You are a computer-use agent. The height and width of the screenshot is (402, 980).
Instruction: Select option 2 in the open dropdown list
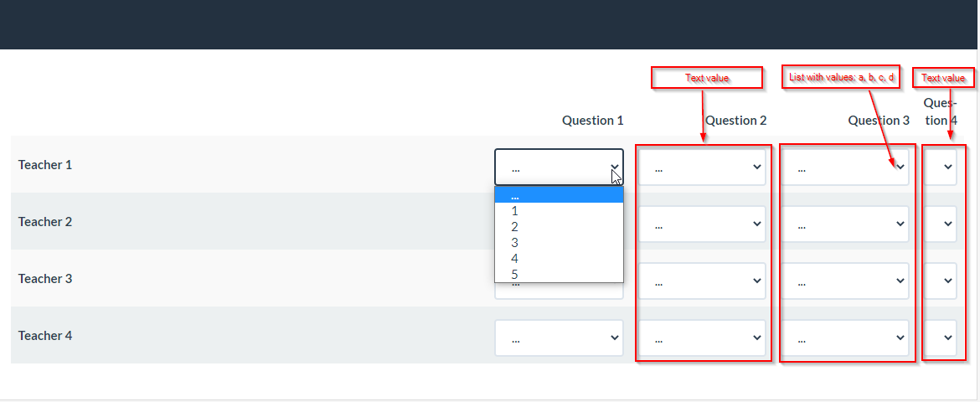click(x=515, y=227)
